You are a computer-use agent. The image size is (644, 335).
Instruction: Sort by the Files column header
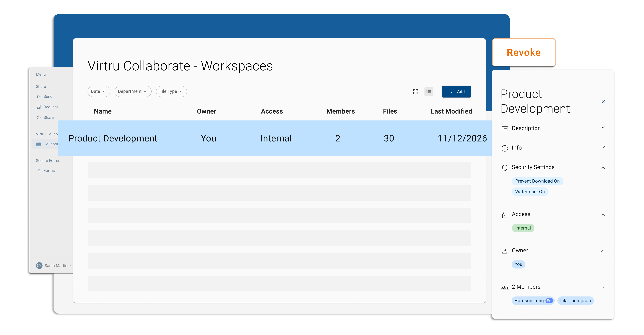pos(390,111)
